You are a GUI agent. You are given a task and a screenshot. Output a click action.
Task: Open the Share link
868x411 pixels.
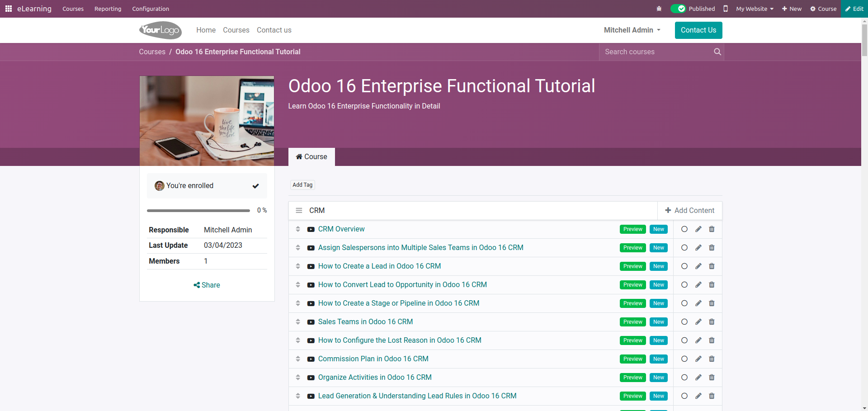pos(207,285)
